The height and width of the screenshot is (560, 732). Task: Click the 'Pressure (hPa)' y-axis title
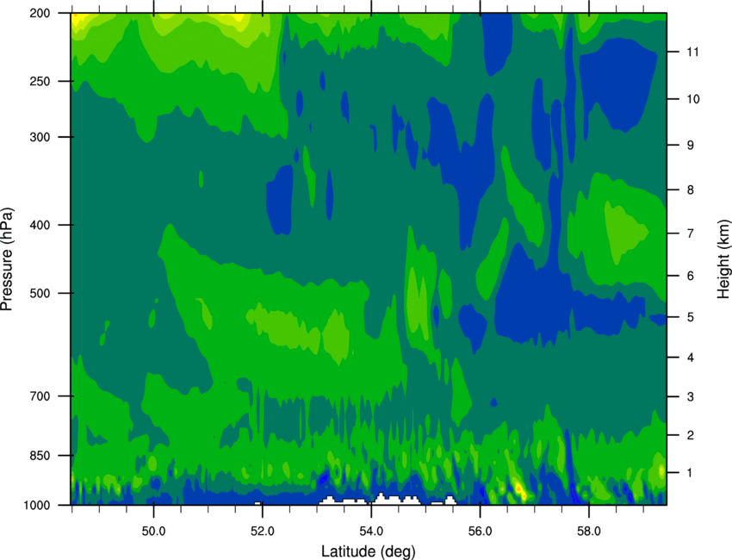coord(7,259)
